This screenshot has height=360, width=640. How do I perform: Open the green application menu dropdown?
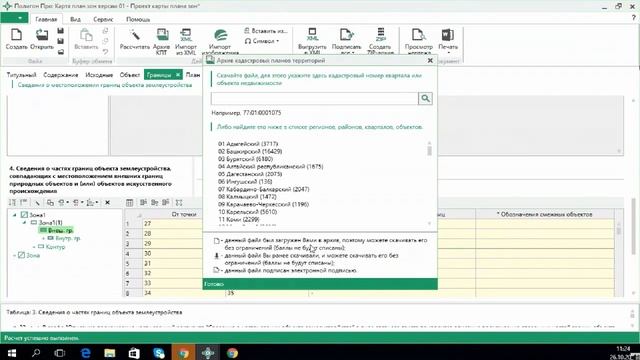click(14, 18)
